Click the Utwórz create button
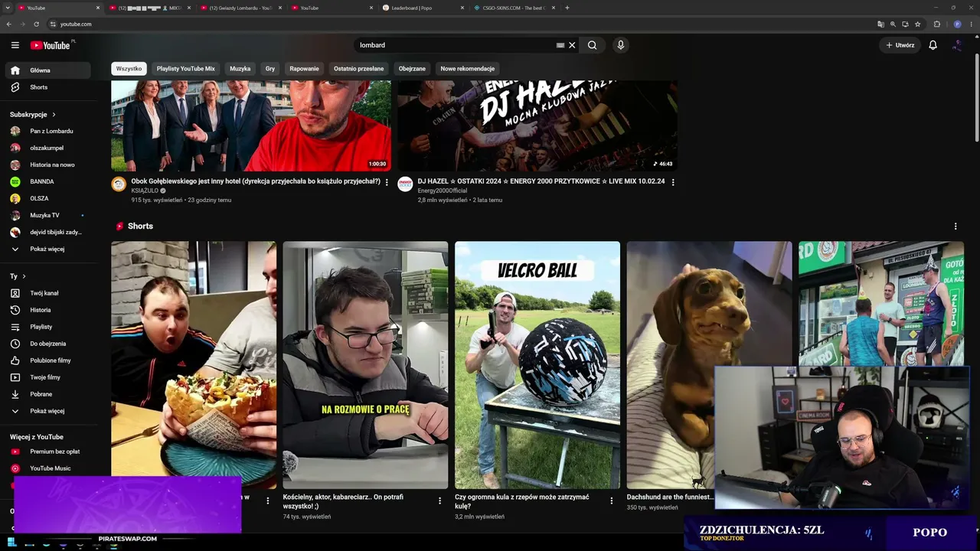This screenshot has height=551, width=980. pyautogui.click(x=900, y=45)
